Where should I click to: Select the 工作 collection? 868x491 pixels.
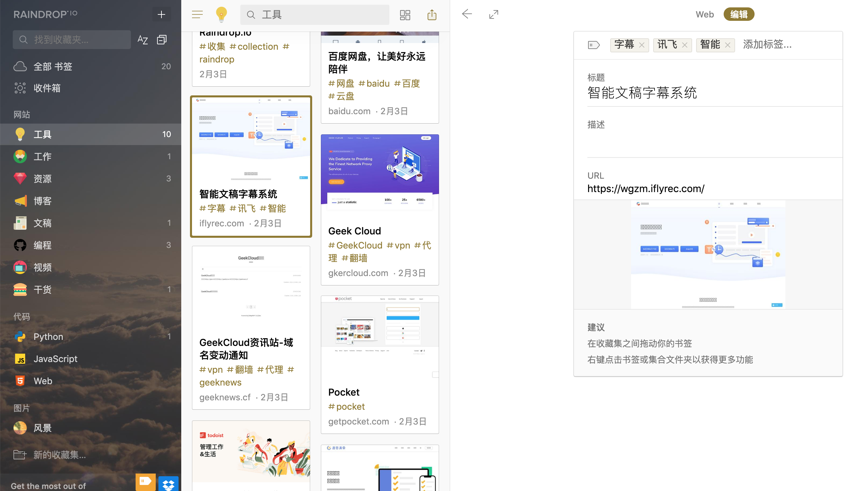[x=91, y=157]
